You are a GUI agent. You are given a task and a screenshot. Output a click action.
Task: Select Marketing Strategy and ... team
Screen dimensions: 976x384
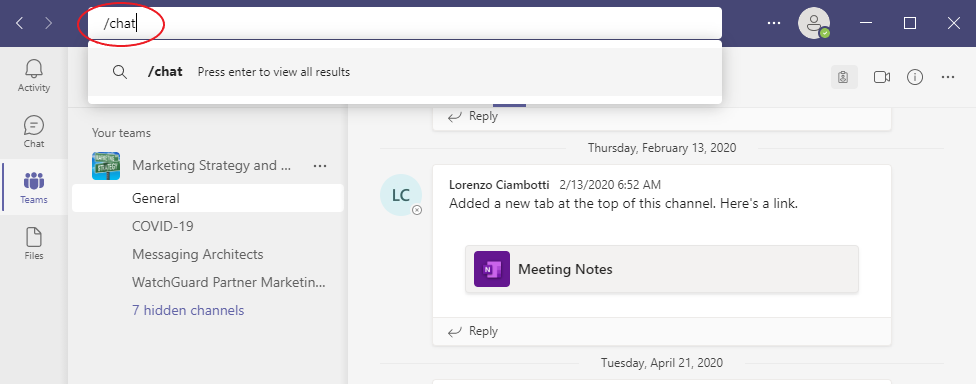[x=212, y=166]
